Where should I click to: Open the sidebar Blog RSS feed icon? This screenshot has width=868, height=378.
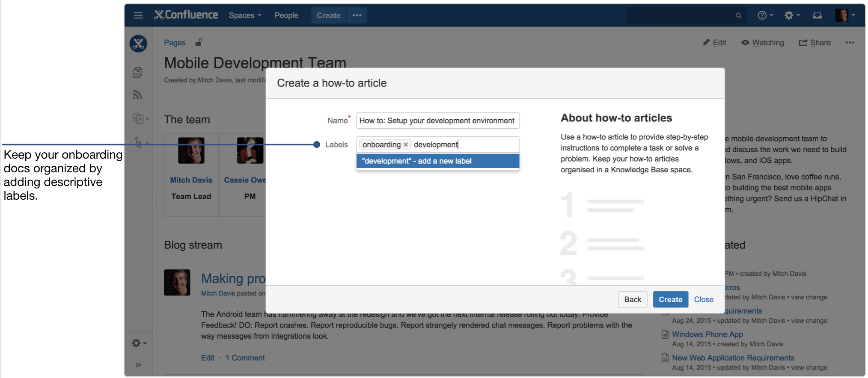[137, 94]
